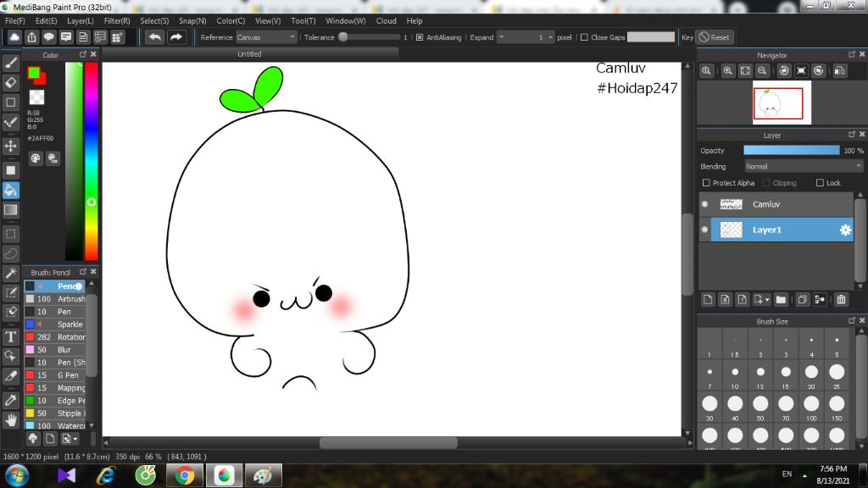868x488 pixels.
Task: Enable Protect Alpha on the layer
Action: [706, 183]
